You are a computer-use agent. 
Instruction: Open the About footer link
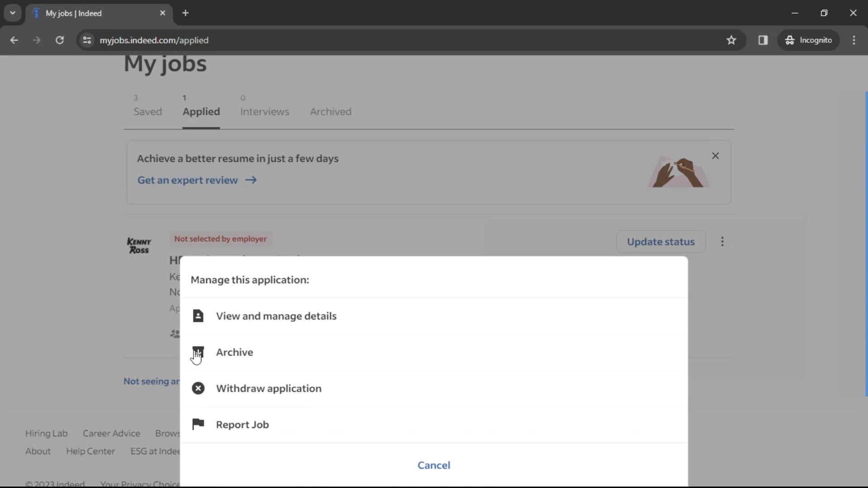pos(38,451)
